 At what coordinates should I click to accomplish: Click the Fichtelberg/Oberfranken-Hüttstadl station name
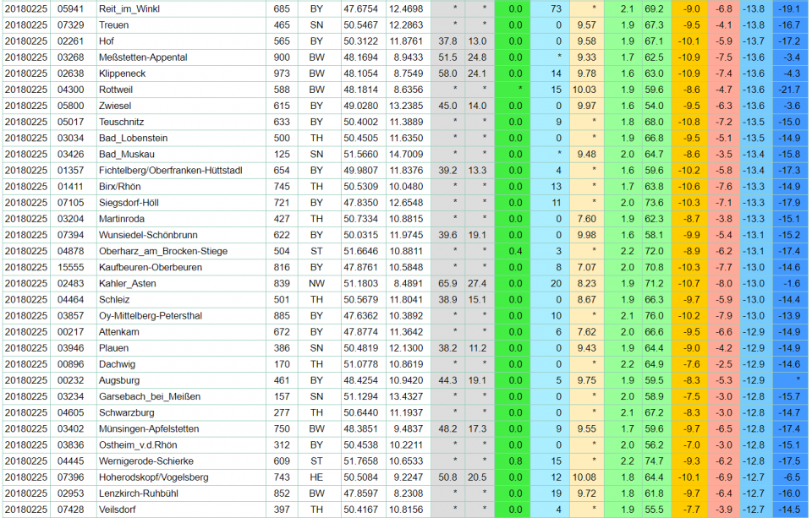pos(170,171)
